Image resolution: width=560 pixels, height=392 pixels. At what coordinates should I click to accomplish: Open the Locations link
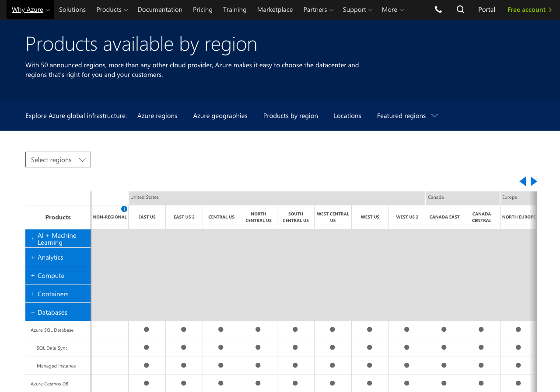click(347, 116)
